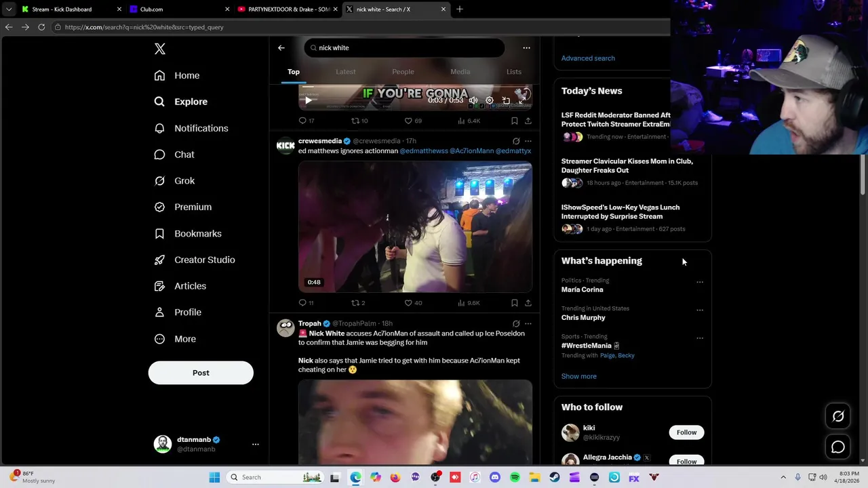Viewport: 868px width, 488px height.
Task: Click Show more under What's happening
Action: tap(579, 376)
